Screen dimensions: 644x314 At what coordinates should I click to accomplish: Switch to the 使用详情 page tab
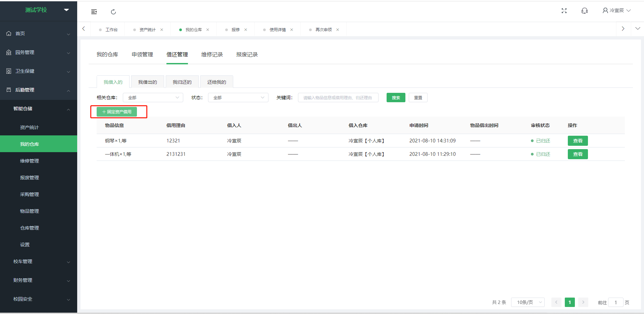coord(278,30)
